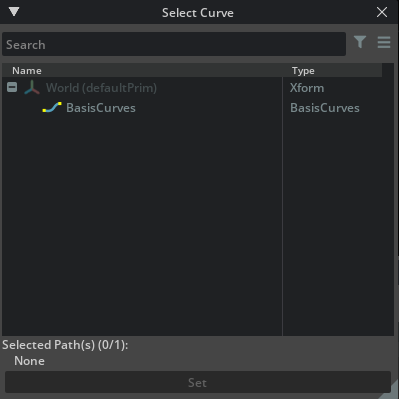This screenshot has height=399, width=399.
Task: Select the World (defaultPrim) item
Action: coord(101,88)
